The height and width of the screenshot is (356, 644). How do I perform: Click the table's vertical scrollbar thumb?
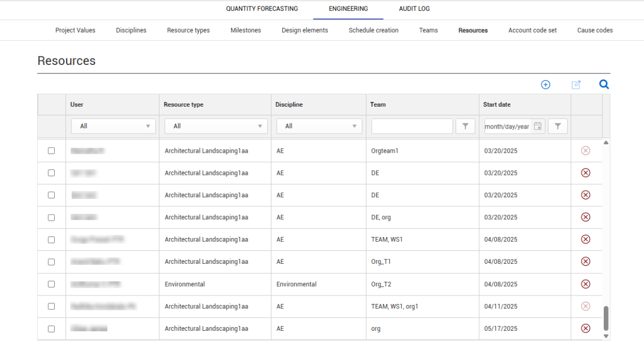606,318
